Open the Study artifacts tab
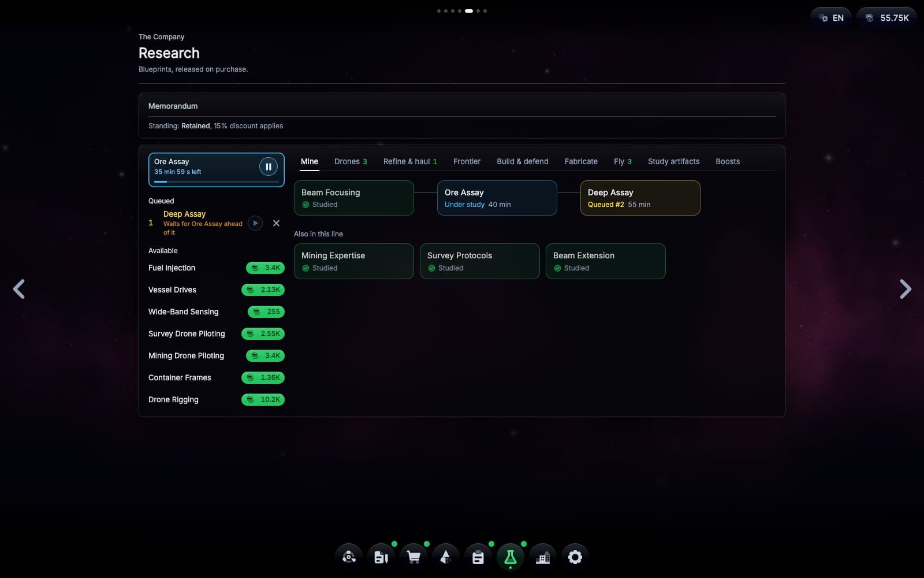 point(673,162)
